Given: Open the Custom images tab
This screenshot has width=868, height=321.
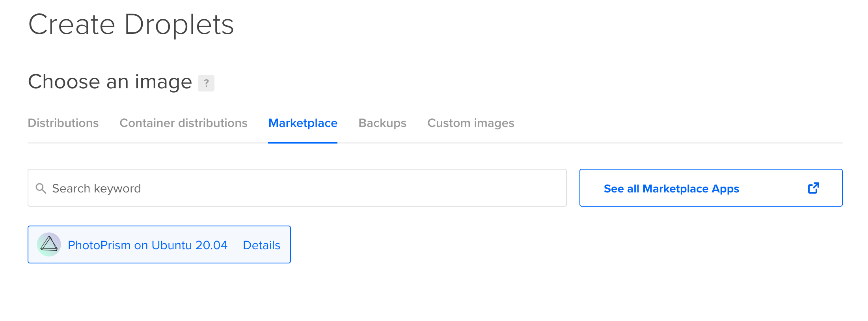Looking at the screenshot, I should pyautogui.click(x=471, y=123).
